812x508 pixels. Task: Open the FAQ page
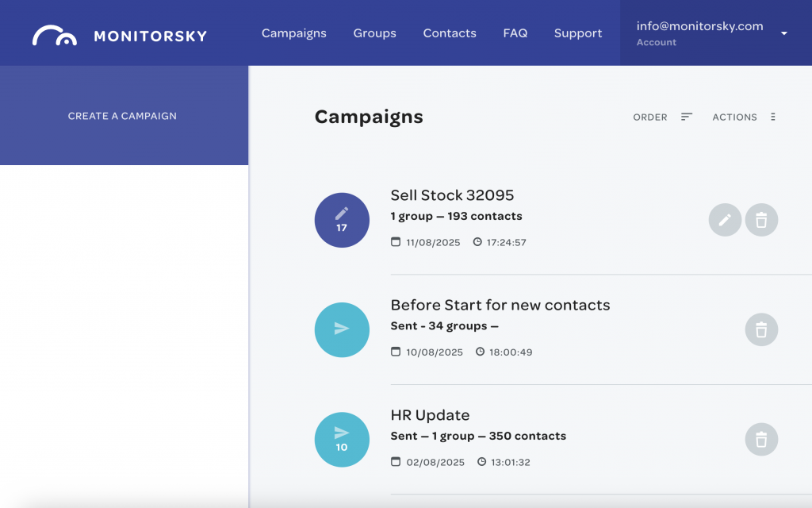click(x=515, y=33)
